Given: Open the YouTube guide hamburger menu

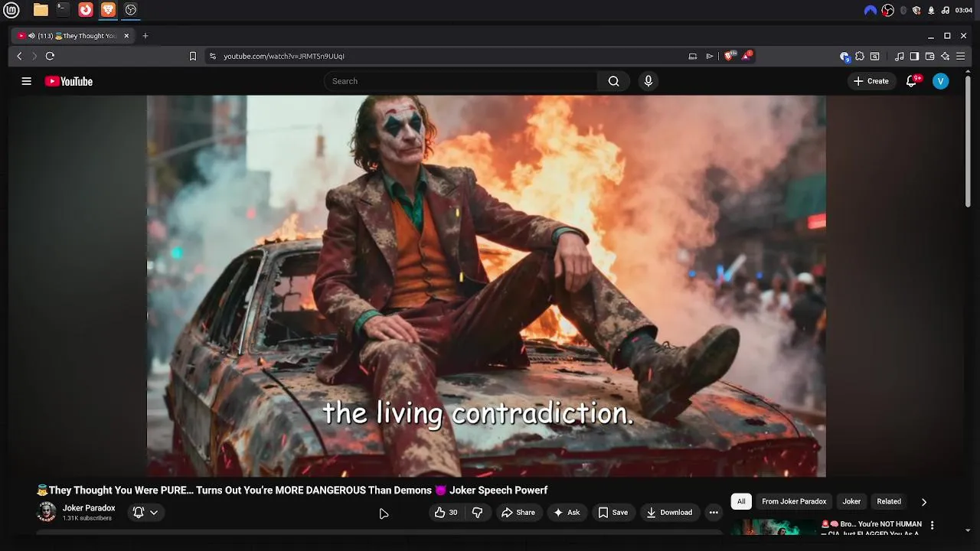Looking at the screenshot, I should [27, 81].
